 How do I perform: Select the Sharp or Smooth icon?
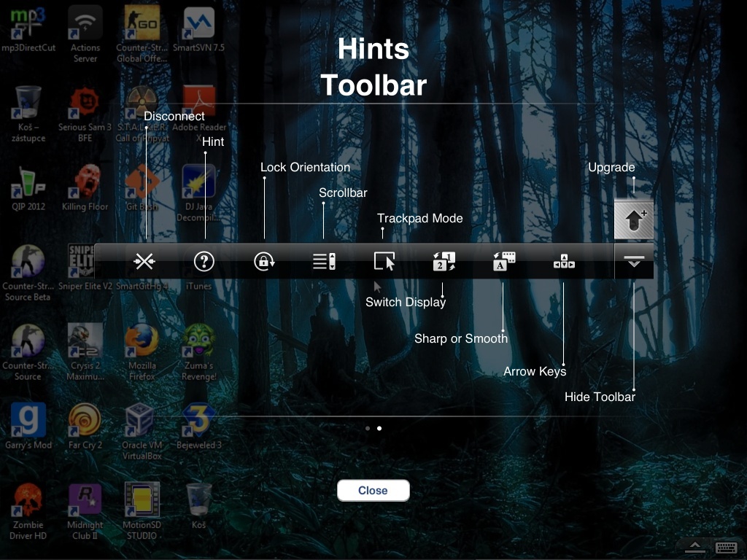click(502, 261)
